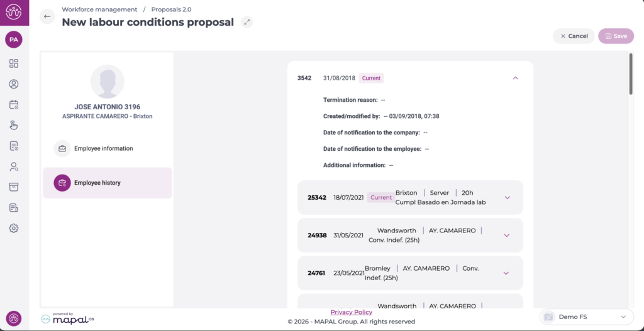The height and width of the screenshot is (331, 644).
Task: Click the vertical scrollbar on the right
Action: 631,74
